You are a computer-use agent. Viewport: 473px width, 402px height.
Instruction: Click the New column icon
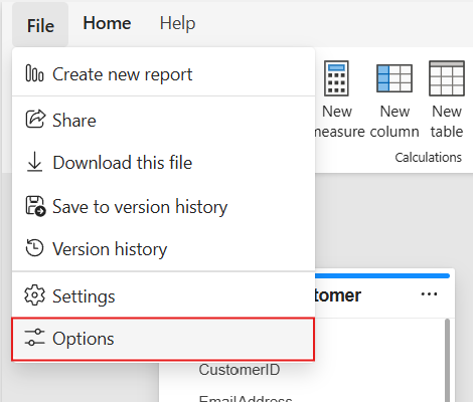(x=394, y=78)
